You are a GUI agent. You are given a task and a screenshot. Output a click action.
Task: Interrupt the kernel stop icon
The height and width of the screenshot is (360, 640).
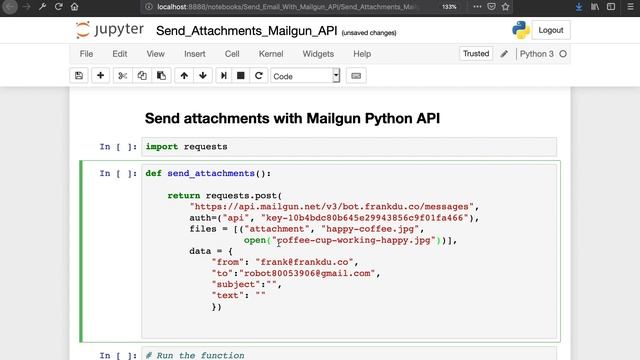click(x=241, y=76)
